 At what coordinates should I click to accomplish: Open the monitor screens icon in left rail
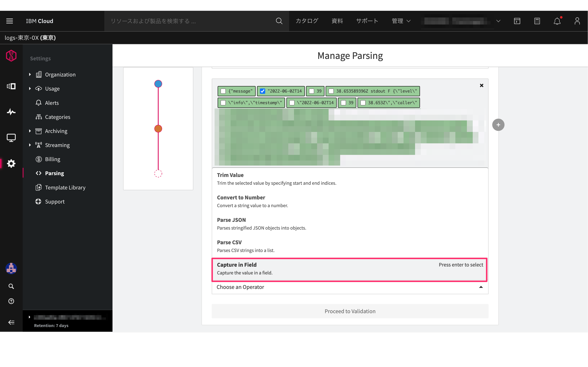click(11, 138)
